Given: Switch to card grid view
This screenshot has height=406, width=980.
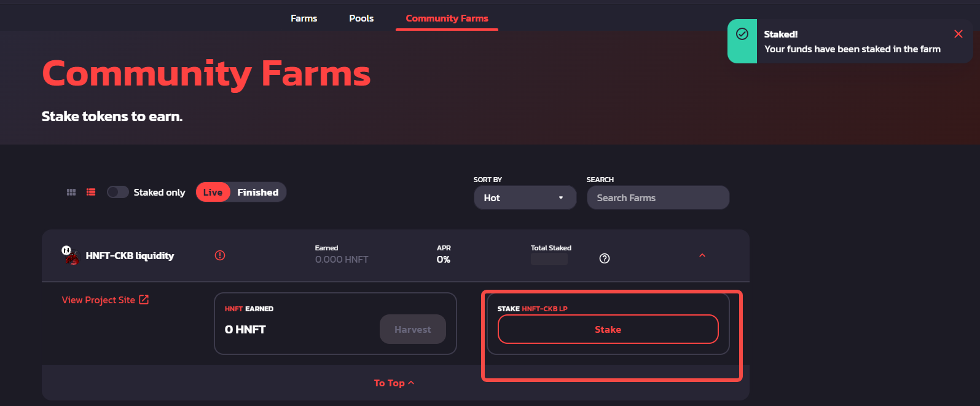Looking at the screenshot, I should point(71,193).
